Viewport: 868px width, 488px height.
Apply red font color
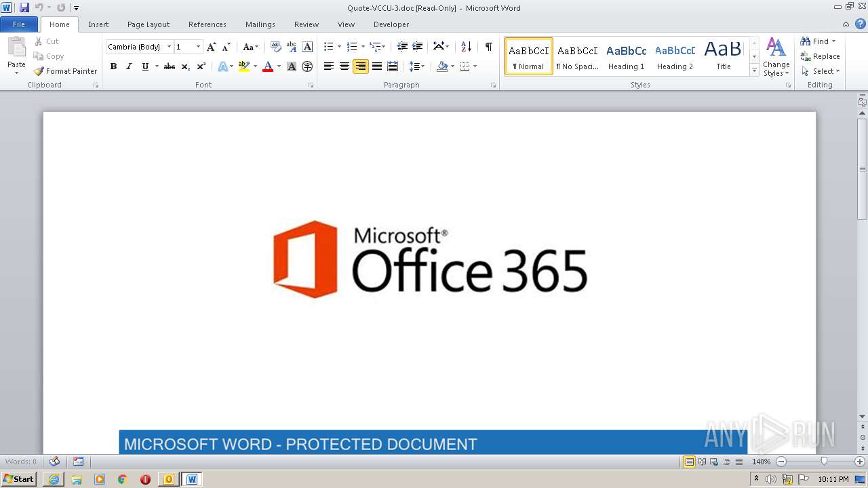[268, 66]
